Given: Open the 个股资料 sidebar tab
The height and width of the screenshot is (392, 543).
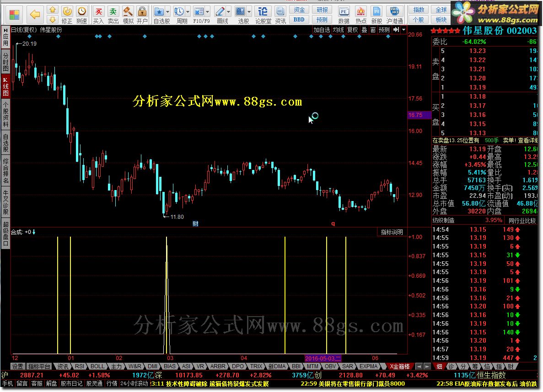Looking at the screenshot, I should pos(5,115).
